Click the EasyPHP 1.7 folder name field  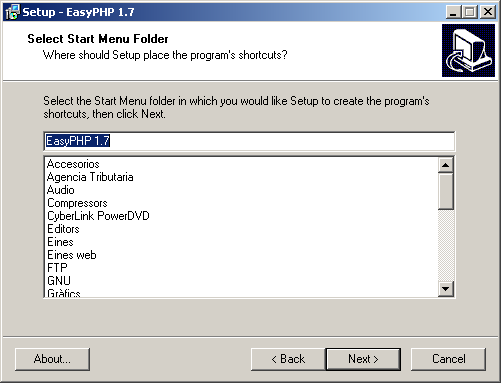click(x=249, y=141)
